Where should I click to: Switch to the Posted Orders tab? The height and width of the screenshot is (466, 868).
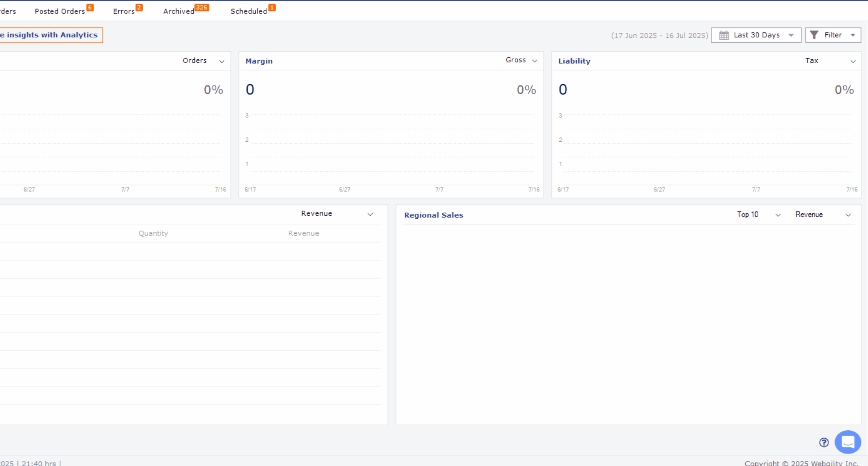(60, 11)
